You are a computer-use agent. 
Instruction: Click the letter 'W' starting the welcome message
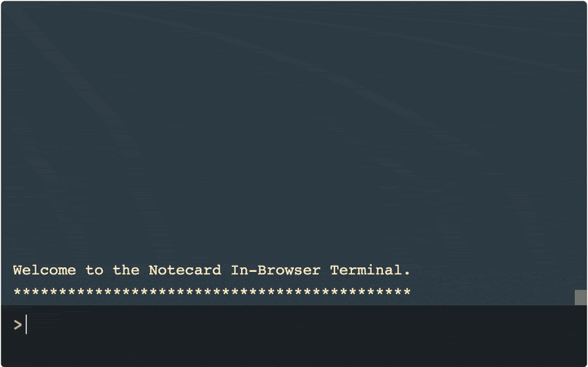click(17, 270)
